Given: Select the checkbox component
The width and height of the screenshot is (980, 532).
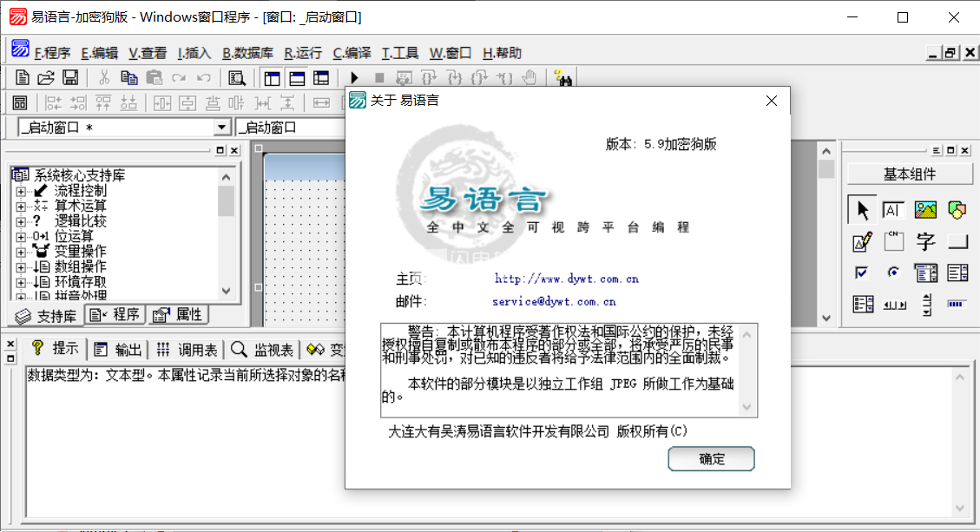Looking at the screenshot, I should point(863,273).
